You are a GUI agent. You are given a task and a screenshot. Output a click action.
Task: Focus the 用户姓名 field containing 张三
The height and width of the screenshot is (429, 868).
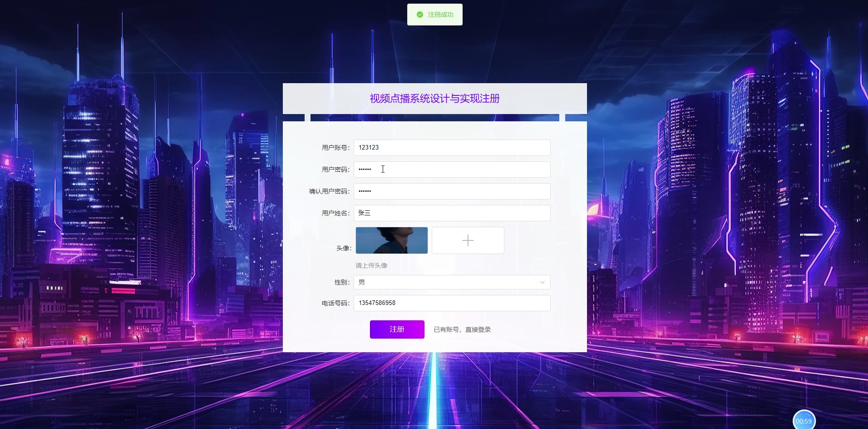452,213
